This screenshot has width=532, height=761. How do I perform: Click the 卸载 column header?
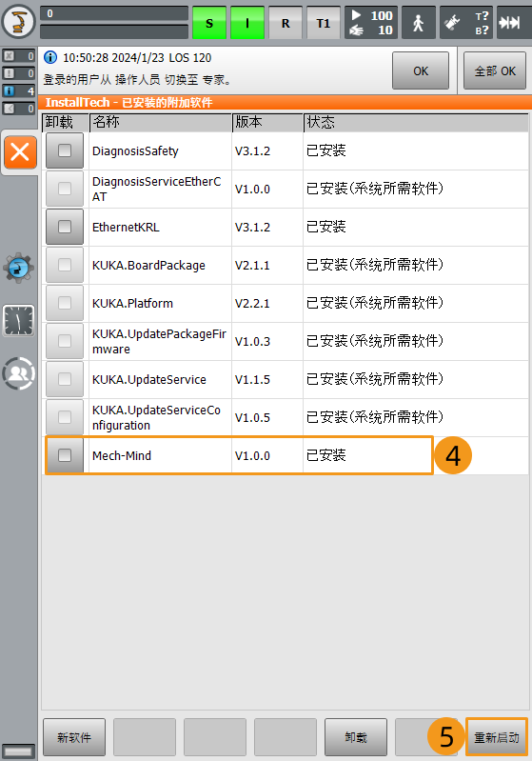click(66, 122)
